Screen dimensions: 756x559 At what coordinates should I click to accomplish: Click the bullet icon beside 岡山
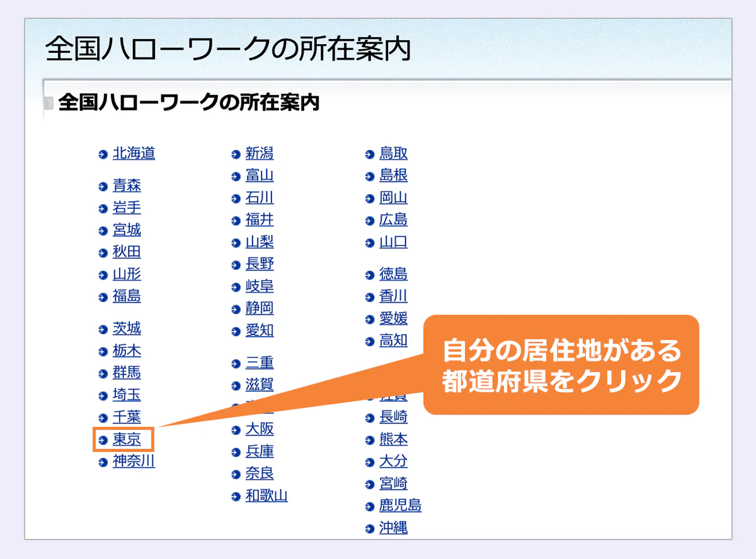click(x=370, y=199)
